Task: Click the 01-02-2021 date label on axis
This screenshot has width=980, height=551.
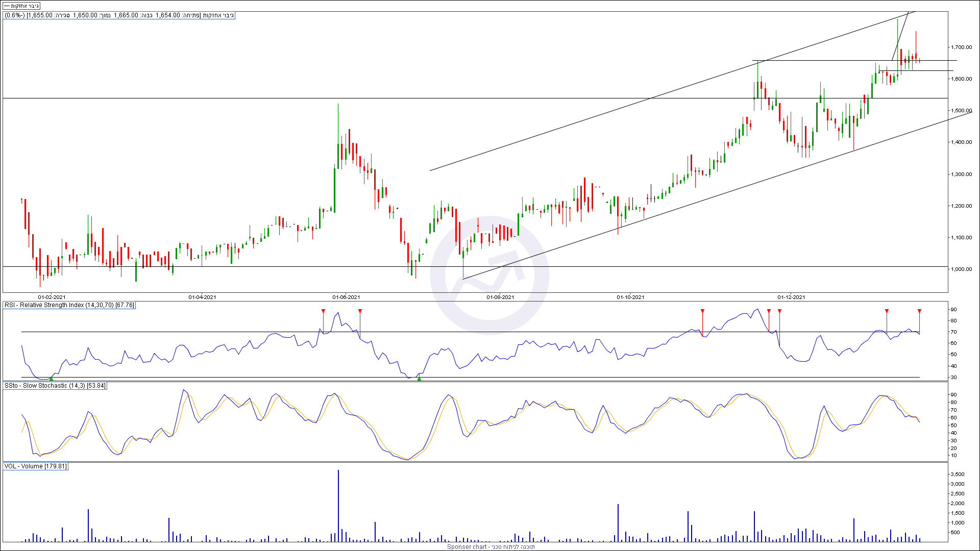Action: click(52, 297)
